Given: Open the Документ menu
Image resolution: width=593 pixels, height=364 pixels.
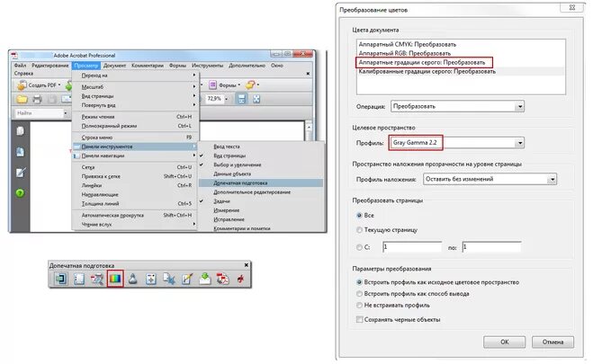Looking at the screenshot, I should click(x=114, y=66).
